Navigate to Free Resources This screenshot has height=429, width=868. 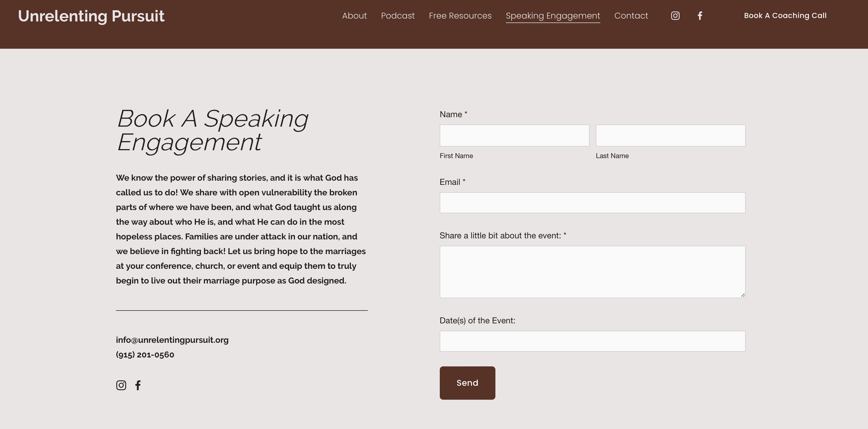click(x=460, y=16)
